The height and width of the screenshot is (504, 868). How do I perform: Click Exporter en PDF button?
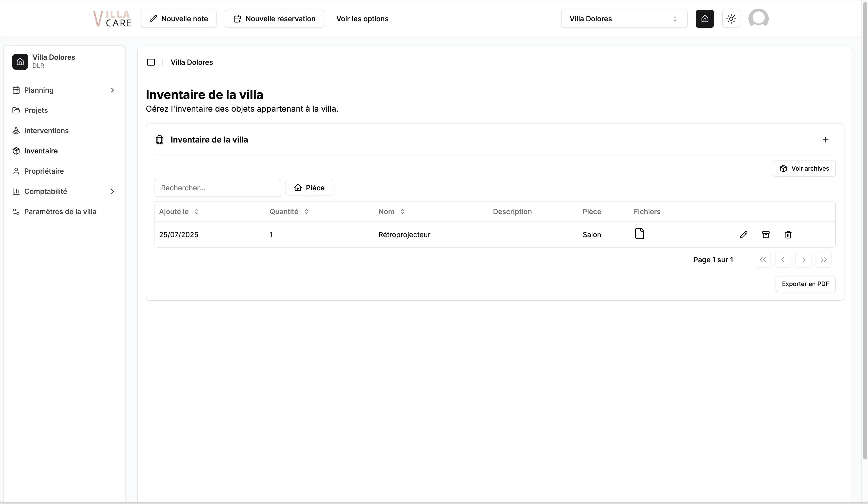click(x=805, y=284)
